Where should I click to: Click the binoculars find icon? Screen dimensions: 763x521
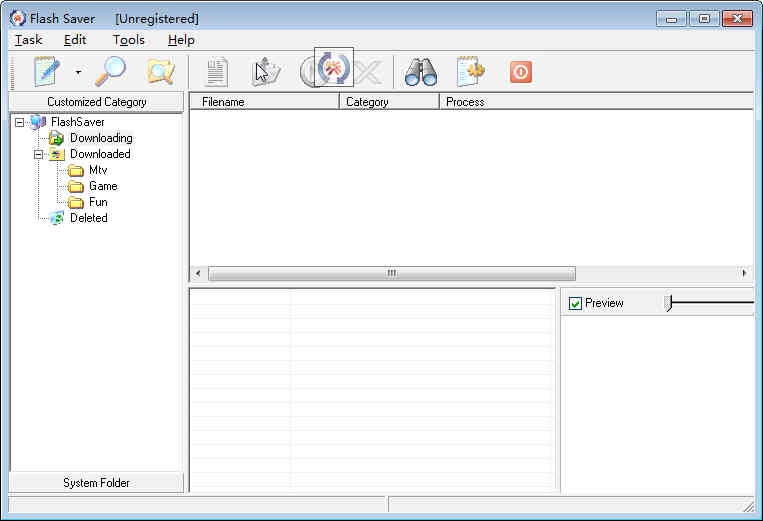pyautogui.click(x=421, y=72)
